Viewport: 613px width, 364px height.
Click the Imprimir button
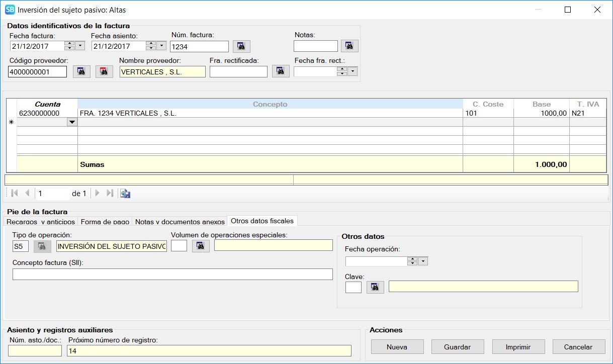(x=518, y=347)
